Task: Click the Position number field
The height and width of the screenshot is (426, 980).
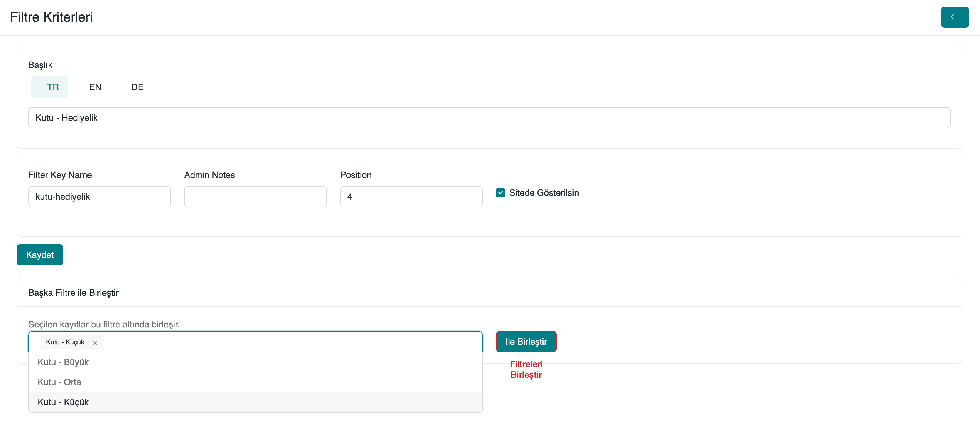Action: coord(411,197)
